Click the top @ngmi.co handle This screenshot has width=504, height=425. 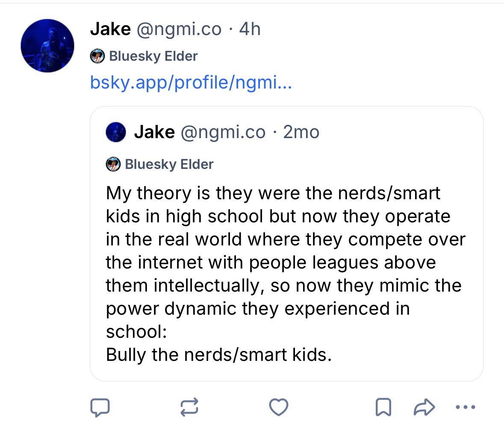coord(179,29)
